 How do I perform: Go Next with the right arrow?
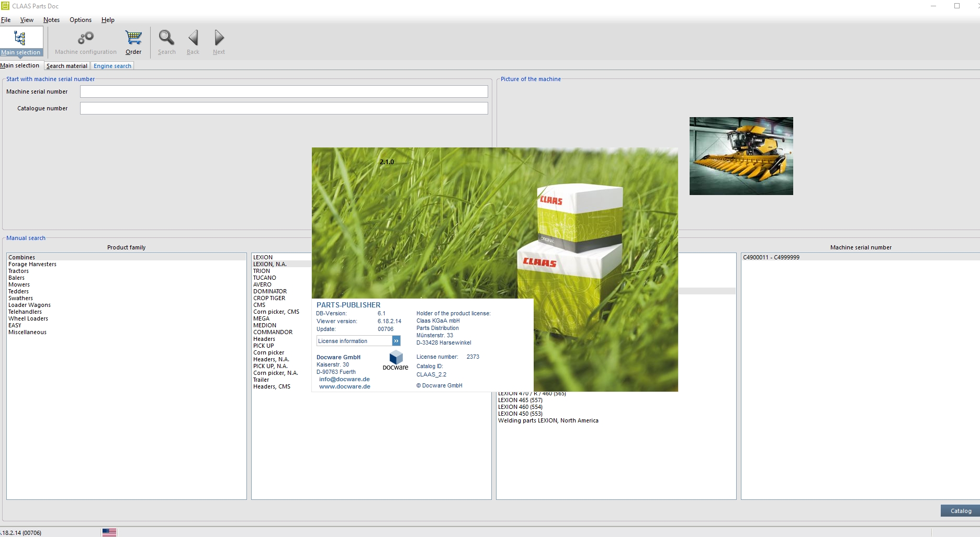coord(219,42)
